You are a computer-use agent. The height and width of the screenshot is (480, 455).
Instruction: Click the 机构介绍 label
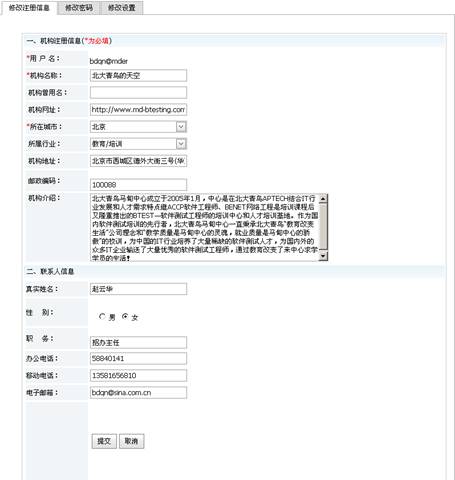(44, 198)
